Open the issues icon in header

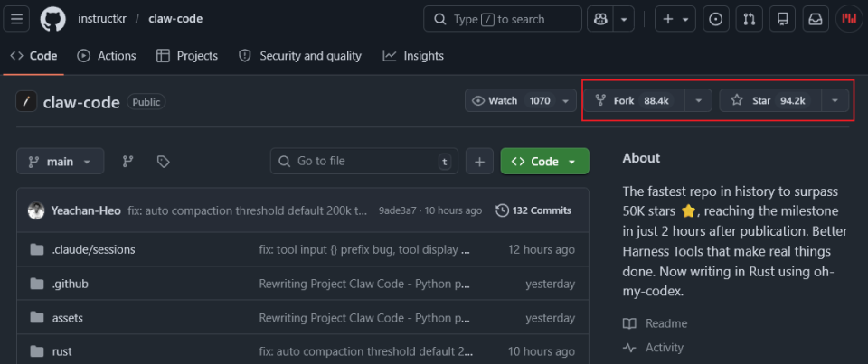coord(716,19)
